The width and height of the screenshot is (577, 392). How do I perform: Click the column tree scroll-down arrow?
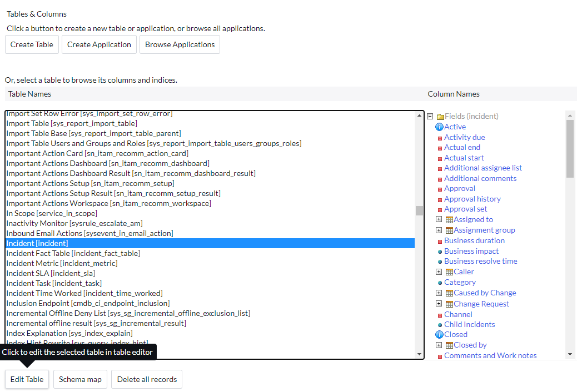pyautogui.click(x=570, y=354)
